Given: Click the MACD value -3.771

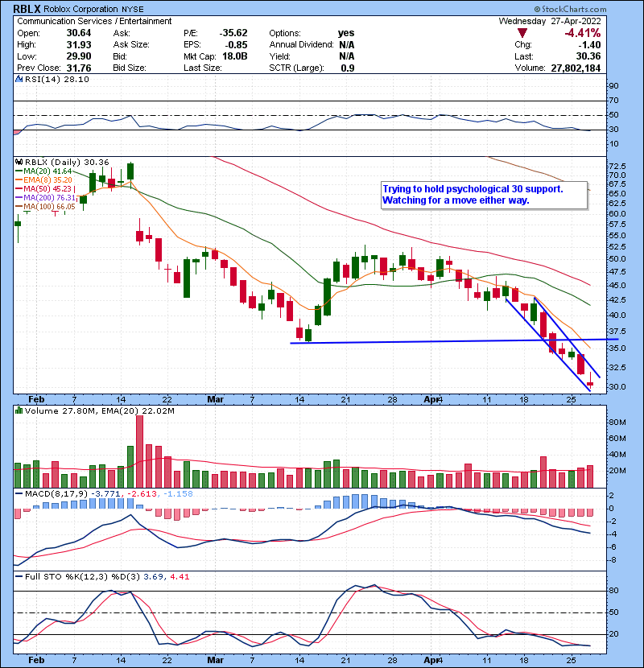Looking at the screenshot, I should pos(106,494).
